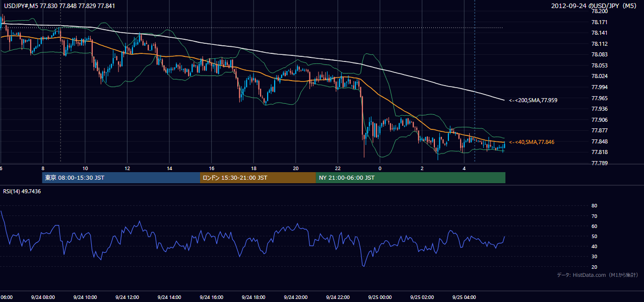
Task: Click the 9/24 12:00 time axis label
Action: pos(127,297)
